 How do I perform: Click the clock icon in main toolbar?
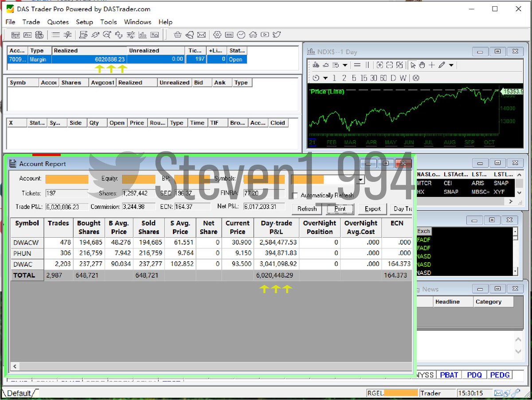[x=241, y=35]
